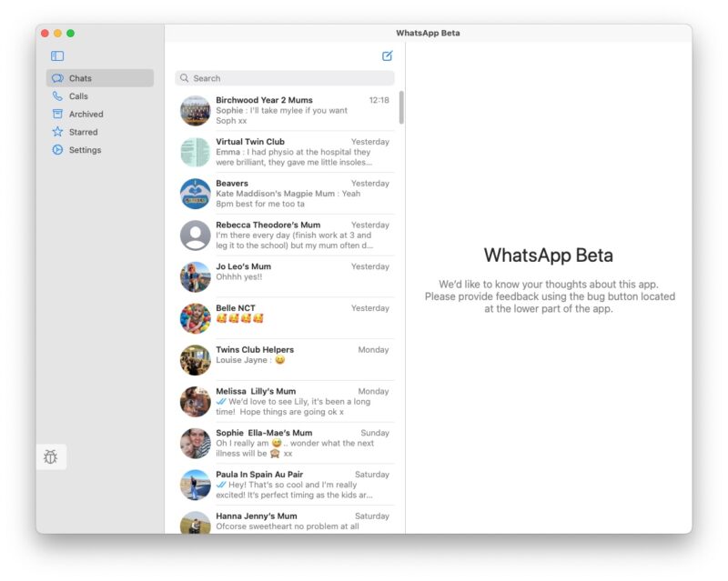Click the chat list scrollbar
Screen dimensions: 728x581
[x=401, y=107]
